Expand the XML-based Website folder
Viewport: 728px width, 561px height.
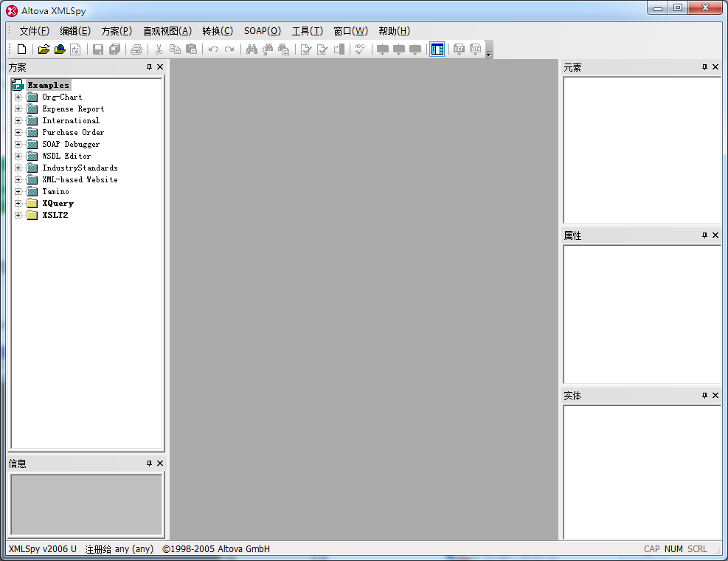tap(18, 180)
